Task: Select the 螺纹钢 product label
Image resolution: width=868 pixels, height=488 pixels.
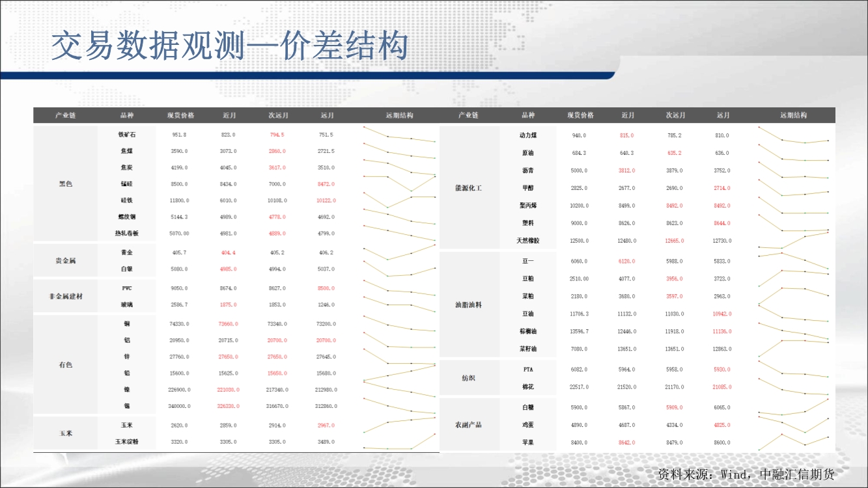Action: pos(127,217)
